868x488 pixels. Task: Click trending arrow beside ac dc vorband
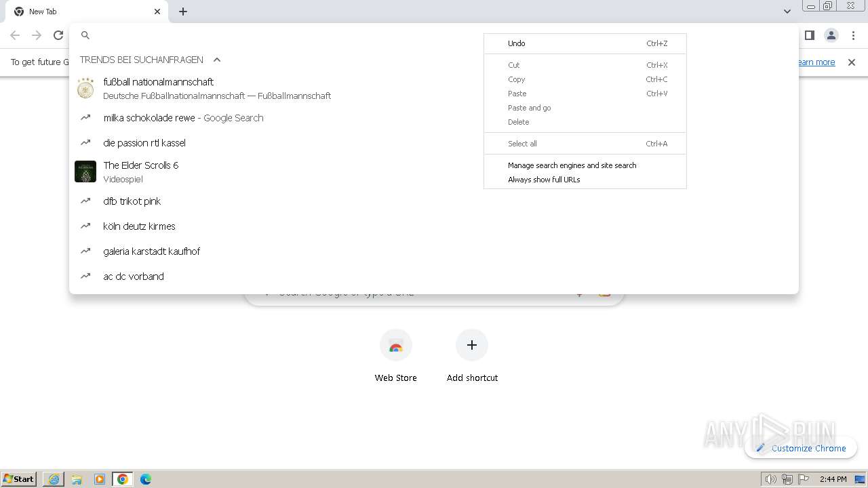(85, 277)
